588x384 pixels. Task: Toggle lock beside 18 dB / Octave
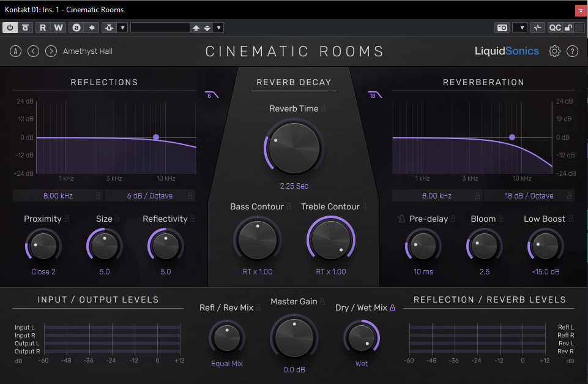[569, 196]
